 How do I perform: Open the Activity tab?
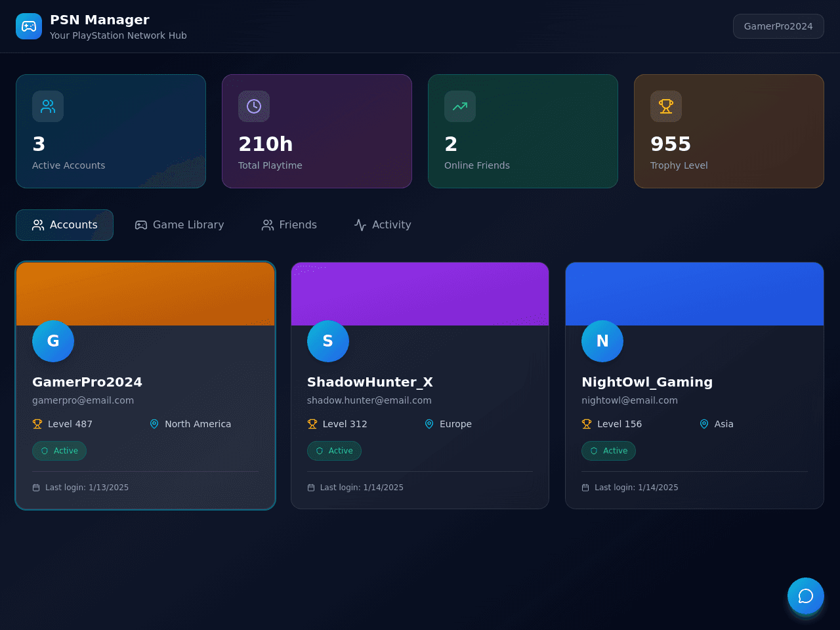coord(383,225)
